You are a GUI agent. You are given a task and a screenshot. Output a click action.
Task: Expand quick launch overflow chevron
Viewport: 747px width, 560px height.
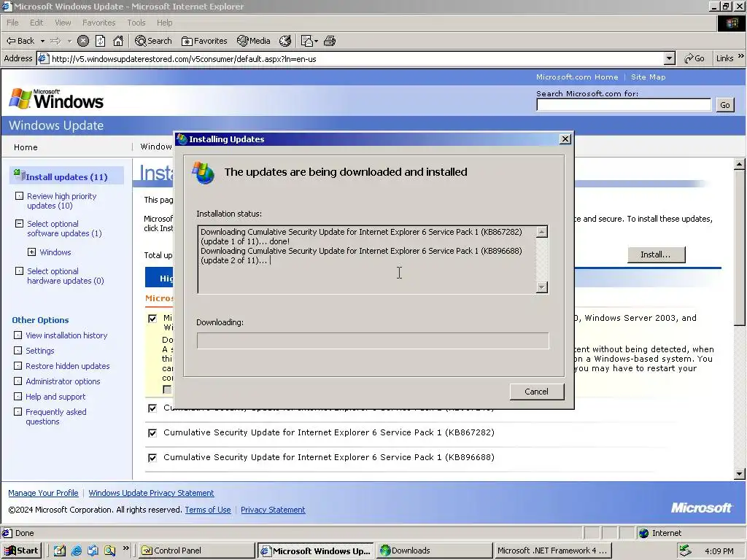125,548
